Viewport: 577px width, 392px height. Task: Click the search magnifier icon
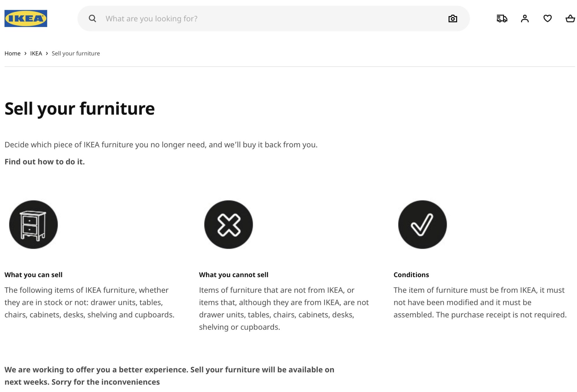coord(92,19)
